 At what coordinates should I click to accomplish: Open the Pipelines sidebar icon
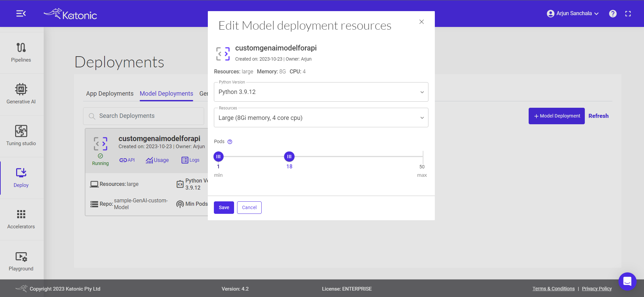coord(21,47)
